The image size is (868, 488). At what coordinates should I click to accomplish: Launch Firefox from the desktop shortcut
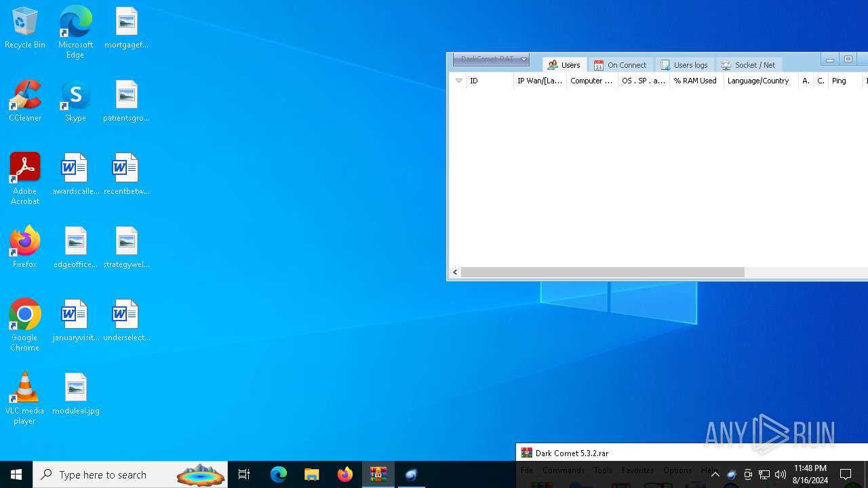click(25, 248)
